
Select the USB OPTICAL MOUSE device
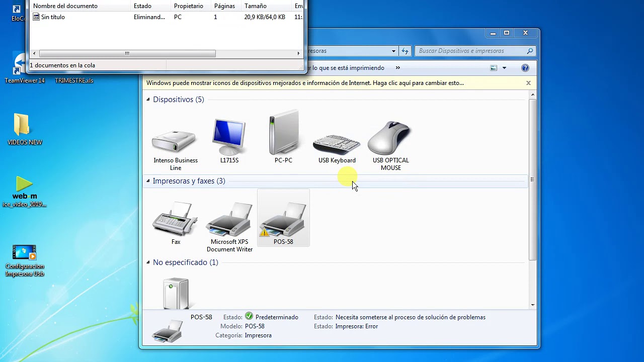pos(390,138)
